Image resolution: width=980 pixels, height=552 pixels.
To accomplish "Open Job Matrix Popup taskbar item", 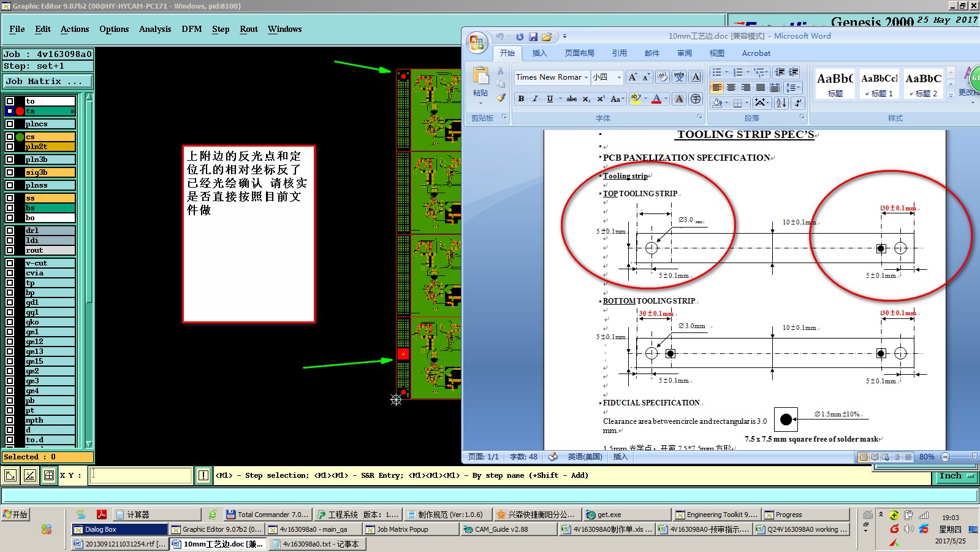I will [409, 529].
